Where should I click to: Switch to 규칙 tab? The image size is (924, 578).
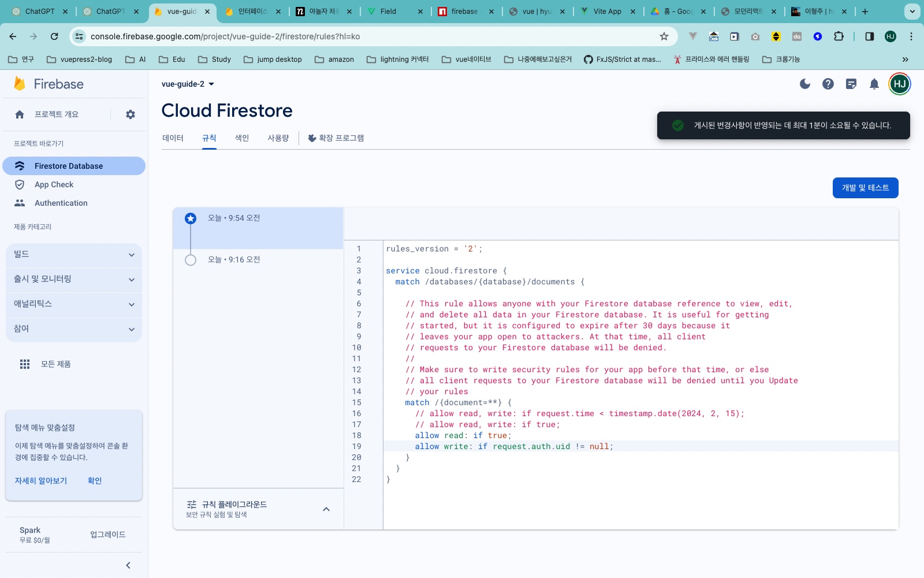coord(209,138)
